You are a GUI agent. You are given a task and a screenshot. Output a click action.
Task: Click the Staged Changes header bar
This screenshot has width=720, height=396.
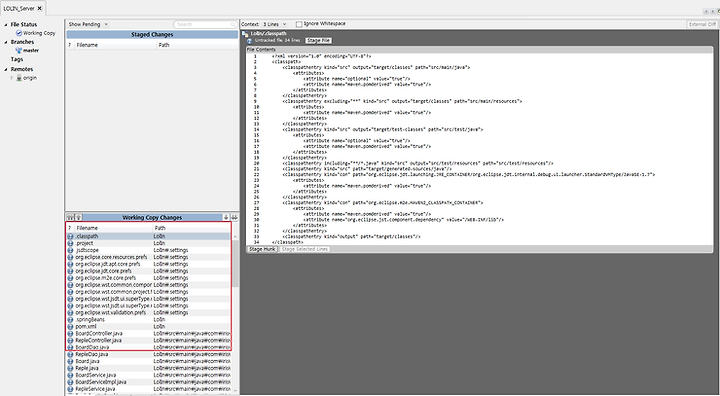[152, 34]
